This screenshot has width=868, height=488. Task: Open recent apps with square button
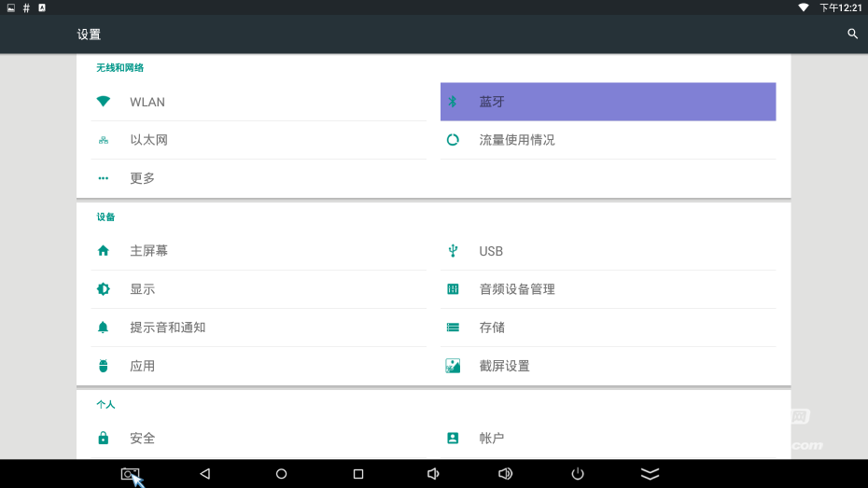coord(357,474)
